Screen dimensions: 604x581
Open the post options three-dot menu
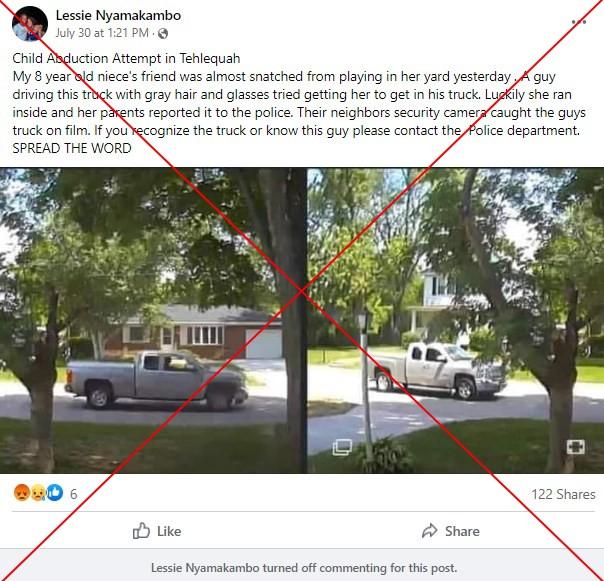579,22
